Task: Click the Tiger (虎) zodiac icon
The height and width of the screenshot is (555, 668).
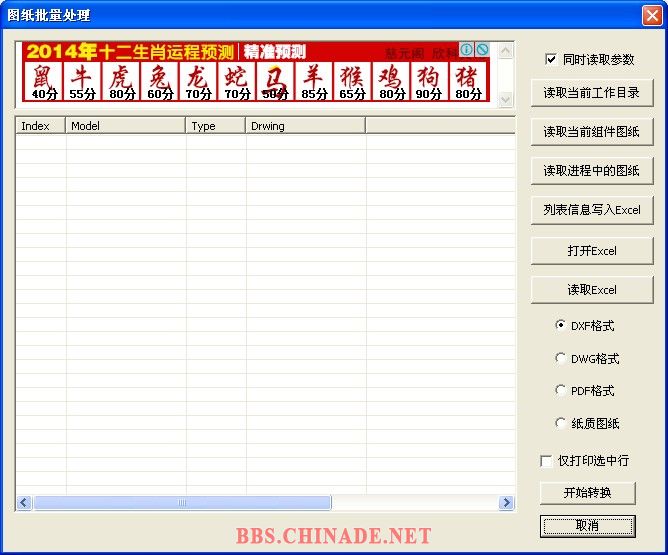Action: [120, 80]
